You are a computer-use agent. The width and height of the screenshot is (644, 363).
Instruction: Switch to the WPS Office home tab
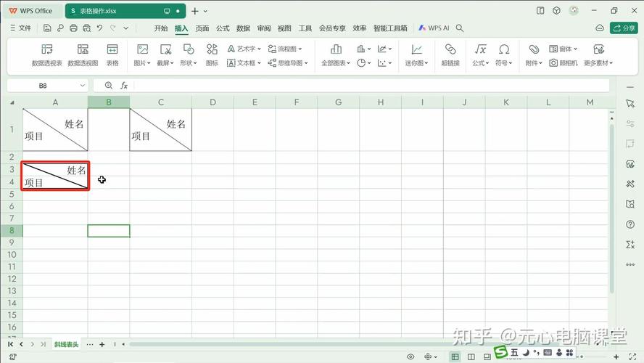coord(31,11)
